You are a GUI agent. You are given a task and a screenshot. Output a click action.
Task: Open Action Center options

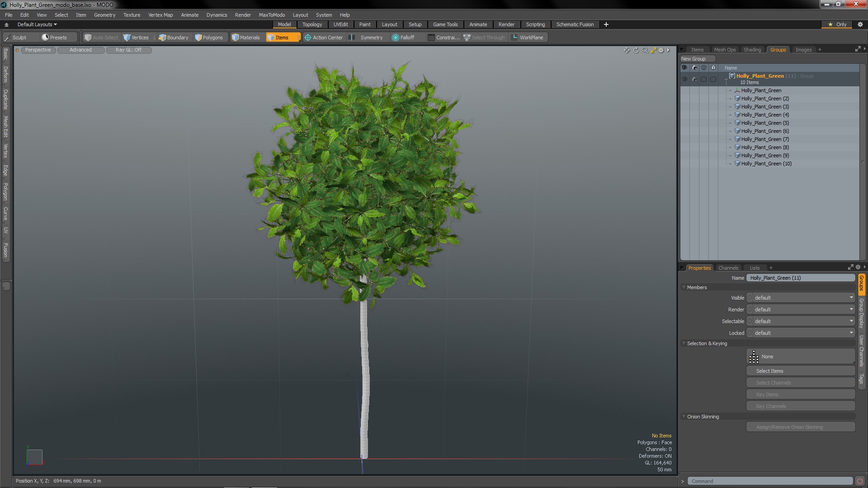tap(324, 38)
